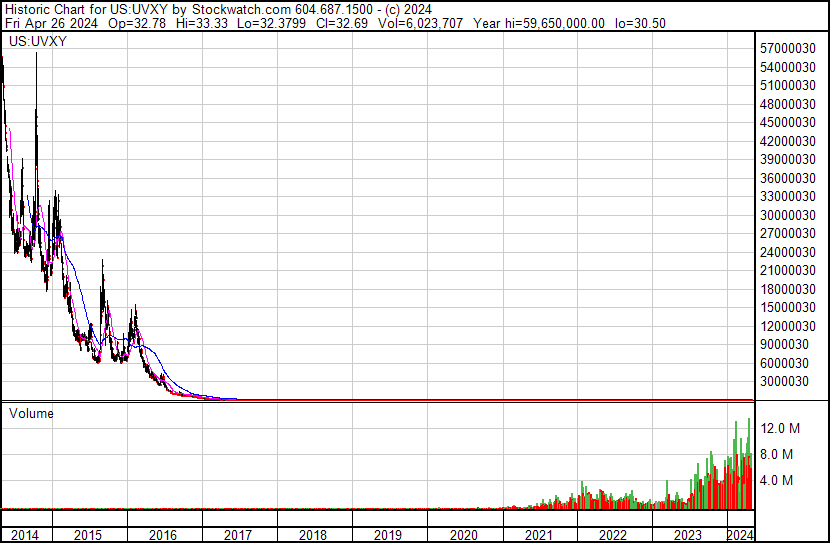The image size is (830, 543).
Task: Select the 2022 timeline label
Action: [613, 535]
